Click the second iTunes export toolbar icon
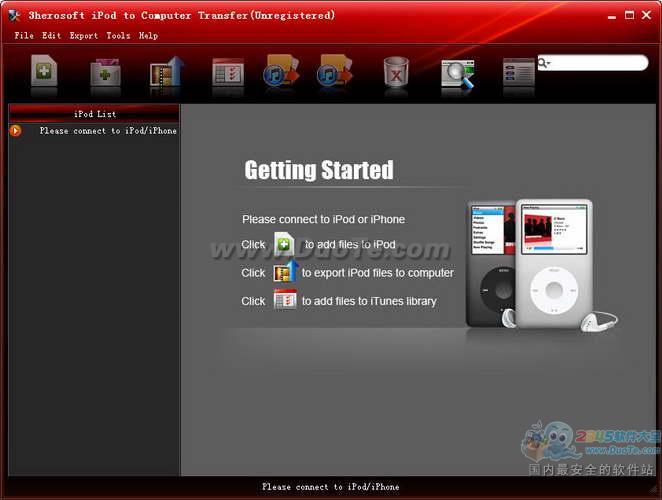The image size is (662, 500). coord(334,71)
